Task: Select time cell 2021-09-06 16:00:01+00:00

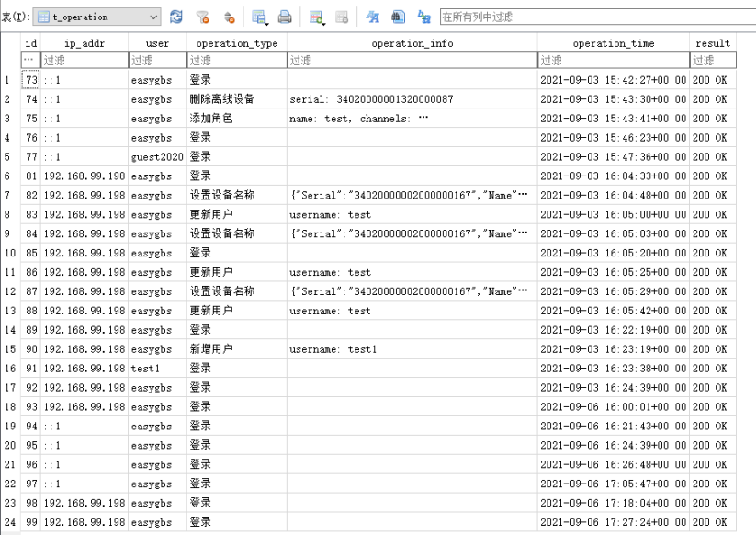Action: pos(614,406)
